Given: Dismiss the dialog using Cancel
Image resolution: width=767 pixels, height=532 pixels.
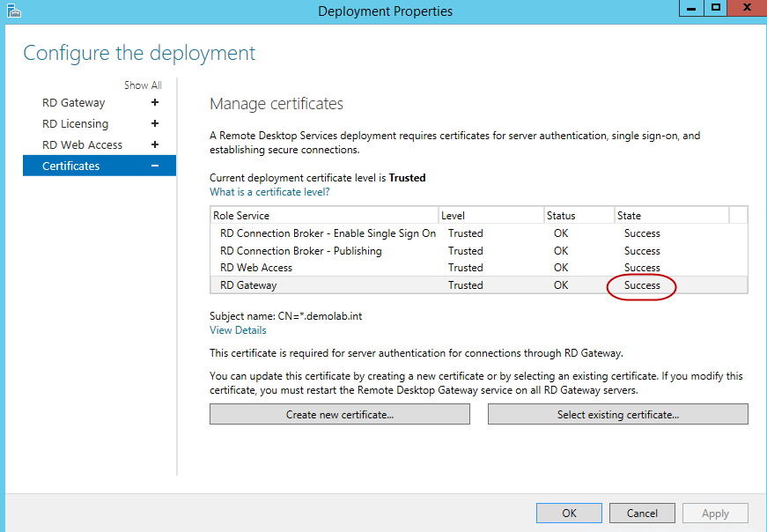Looking at the screenshot, I should coord(642,513).
